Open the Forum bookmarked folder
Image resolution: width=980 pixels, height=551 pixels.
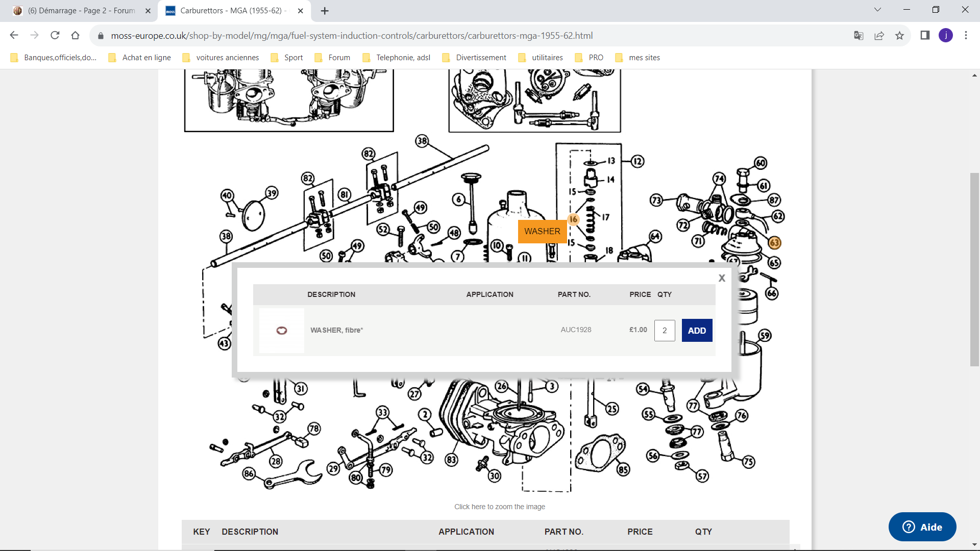tap(339, 57)
